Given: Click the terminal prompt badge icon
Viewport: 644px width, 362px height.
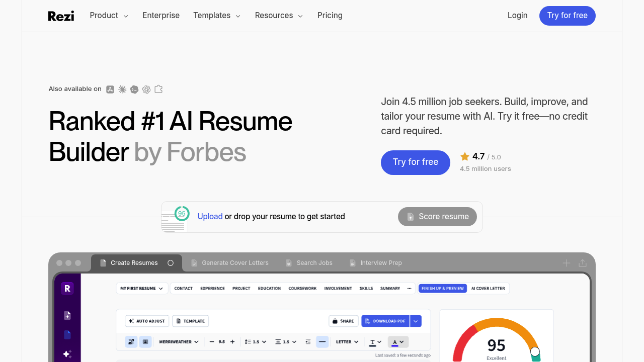Looking at the screenshot, I should (134, 89).
